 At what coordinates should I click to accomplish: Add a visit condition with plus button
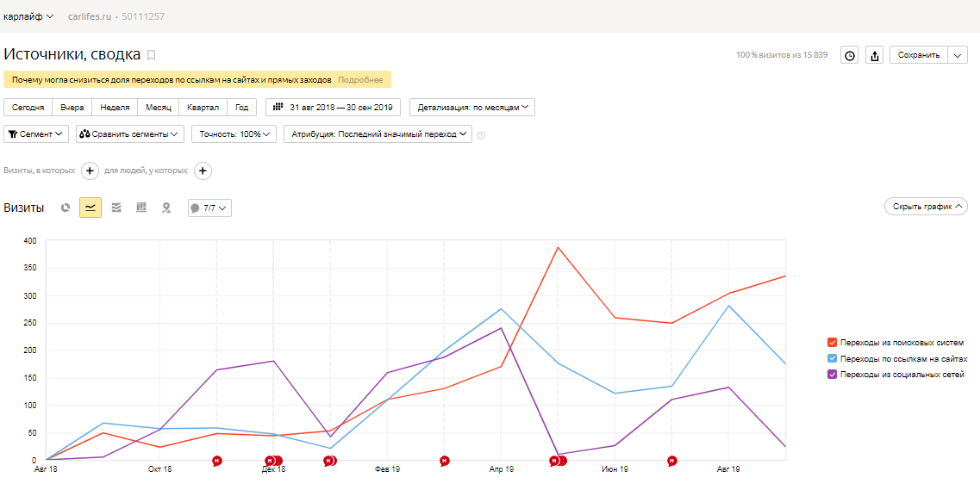(90, 171)
